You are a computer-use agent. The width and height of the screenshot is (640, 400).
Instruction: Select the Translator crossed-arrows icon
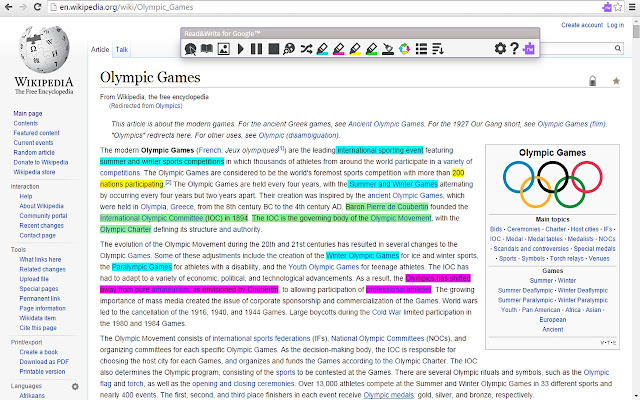click(x=306, y=49)
